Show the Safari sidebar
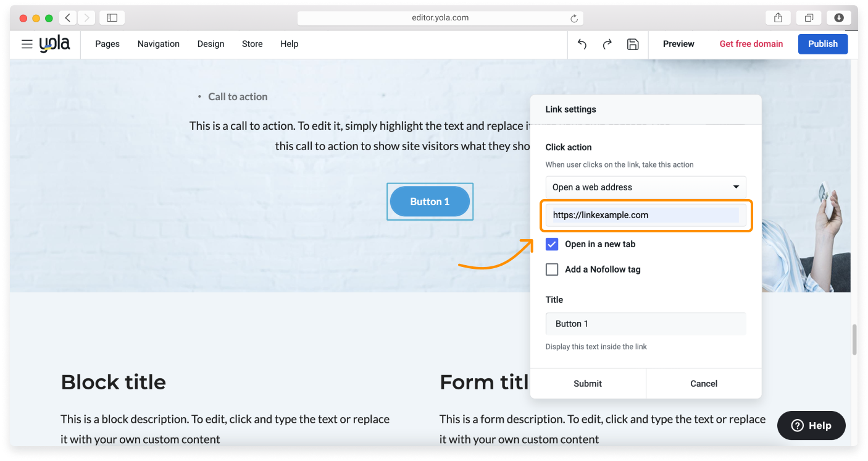The width and height of the screenshot is (868, 461). coord(112,18)
